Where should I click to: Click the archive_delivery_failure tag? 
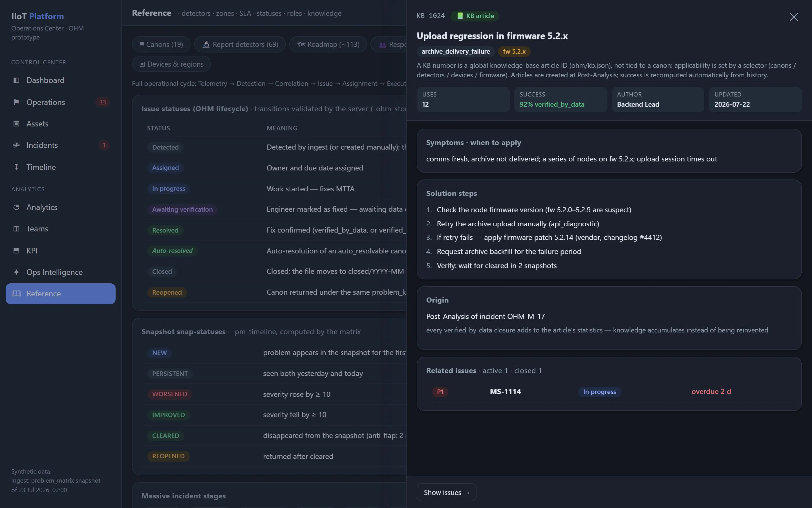point(456,51)
